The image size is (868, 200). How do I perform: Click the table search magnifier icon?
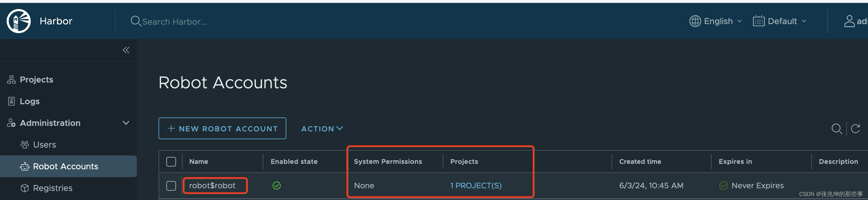point(837,129)
